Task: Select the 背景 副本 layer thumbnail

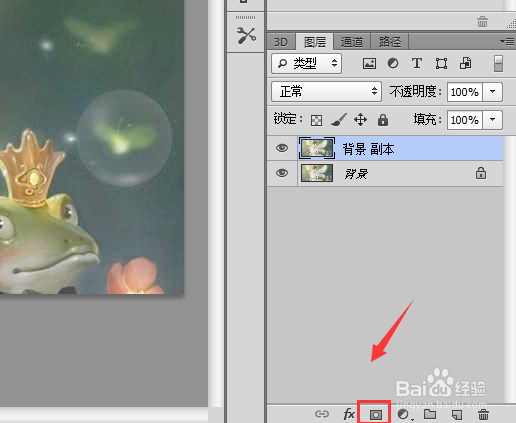Action: click(317, 148)
